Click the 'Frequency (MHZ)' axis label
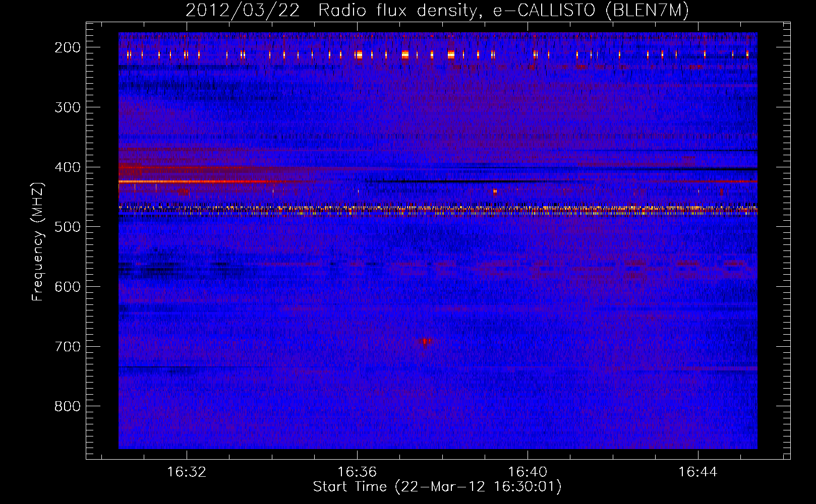The image size is (816, 504). (x=38, y=241)
